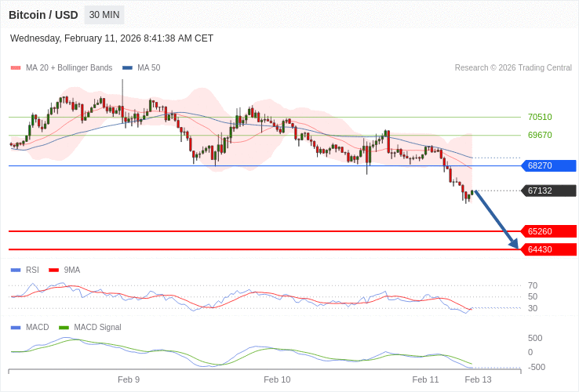This screenshot has height=392, width=579.
Task: Click the Feb 9 date axis label
Action: [129, 379]
